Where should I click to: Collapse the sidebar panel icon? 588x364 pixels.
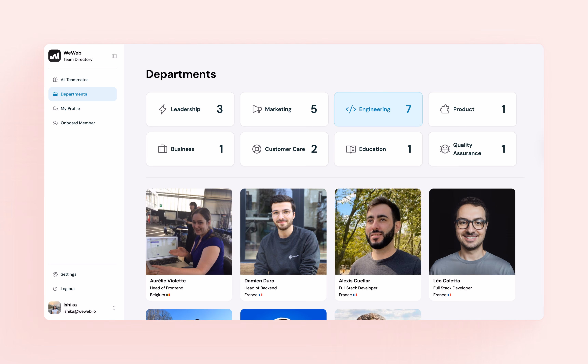click(114, 56)
